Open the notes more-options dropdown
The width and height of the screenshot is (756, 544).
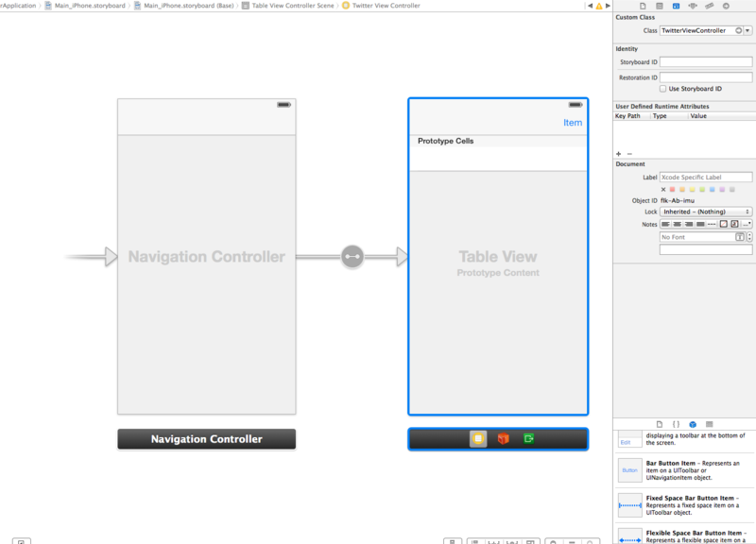point(747,224)
